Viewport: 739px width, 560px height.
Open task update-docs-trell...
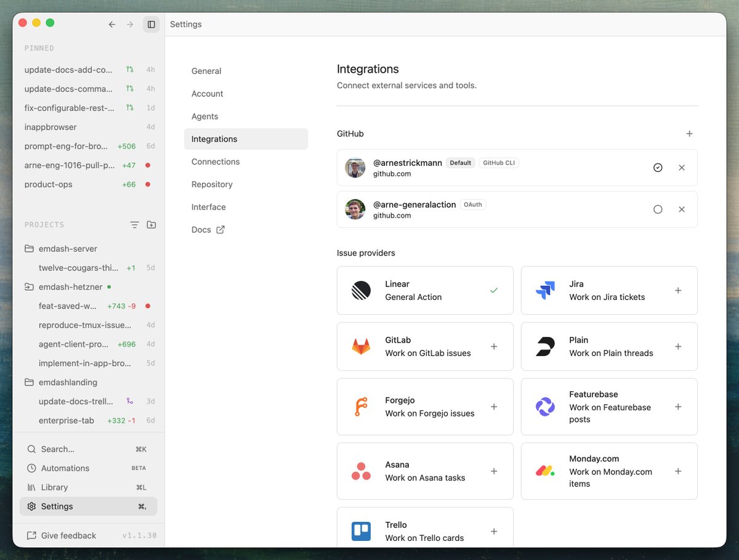(89, 402)
